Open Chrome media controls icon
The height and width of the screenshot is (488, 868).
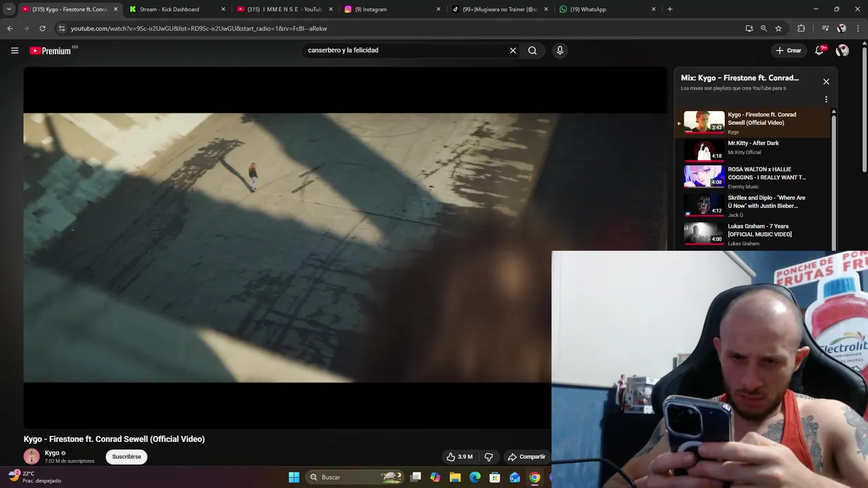[825, 28]
